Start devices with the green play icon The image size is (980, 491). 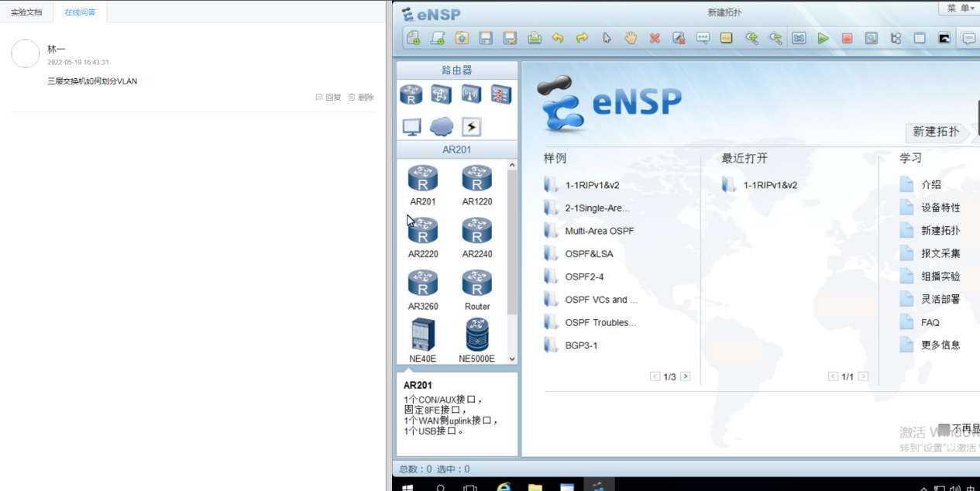823,38
